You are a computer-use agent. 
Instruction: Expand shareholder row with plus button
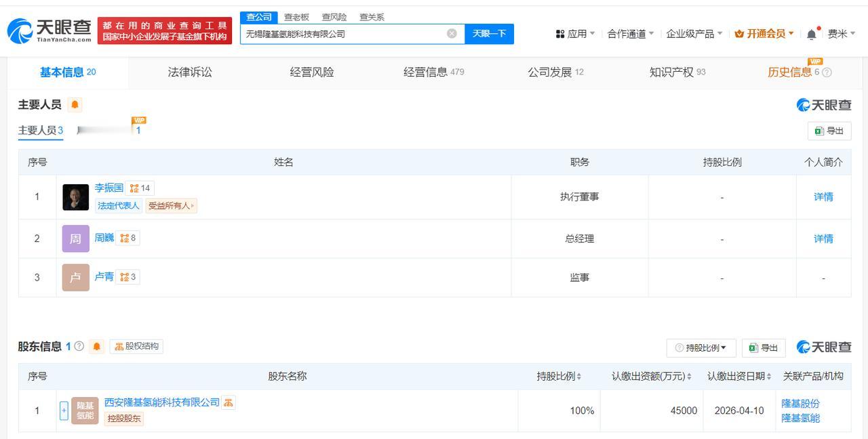point(64,411)
